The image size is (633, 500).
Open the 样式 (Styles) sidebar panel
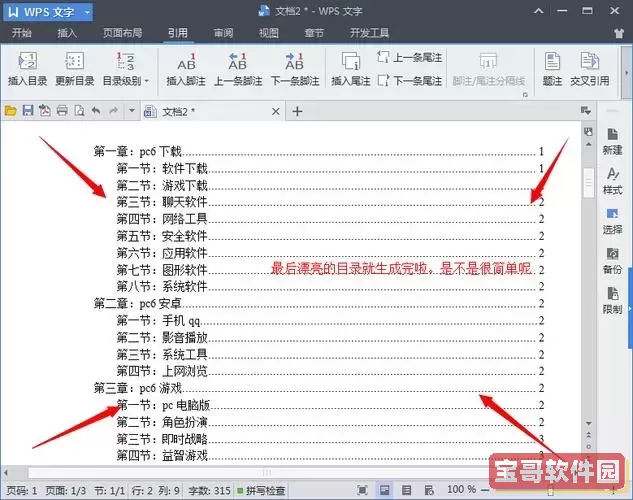(612, 179)
